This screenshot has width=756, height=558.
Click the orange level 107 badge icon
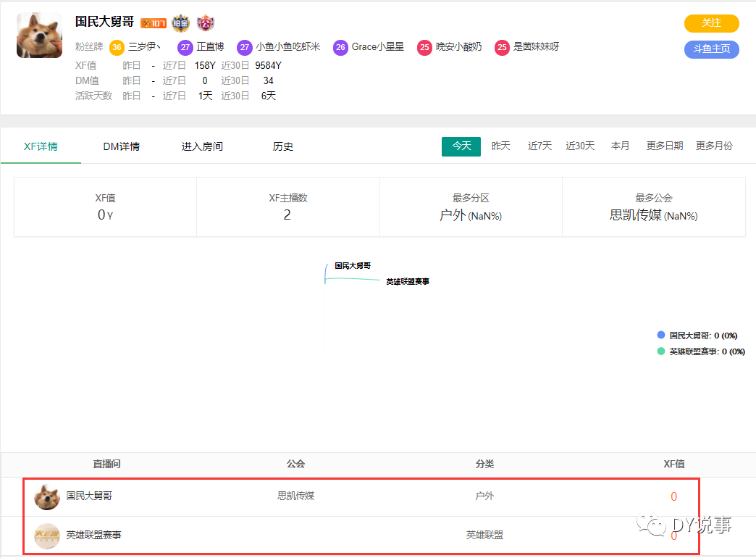pos(154,22)
